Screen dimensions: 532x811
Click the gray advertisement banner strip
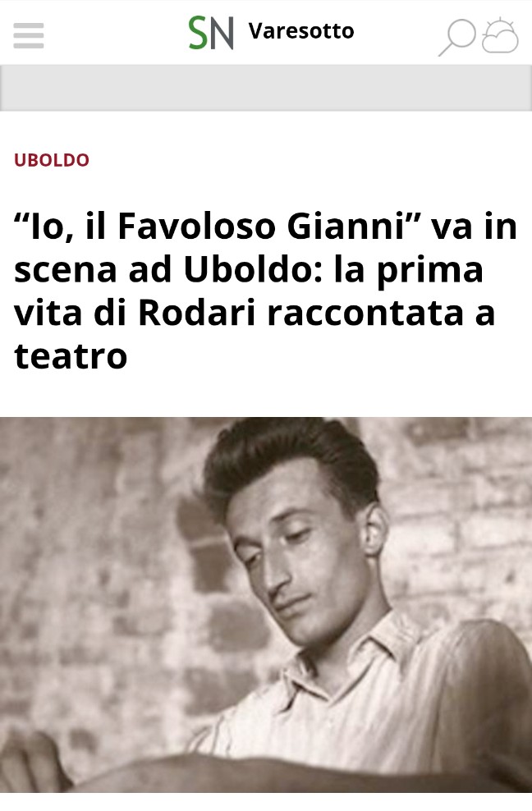pos(266,87)
